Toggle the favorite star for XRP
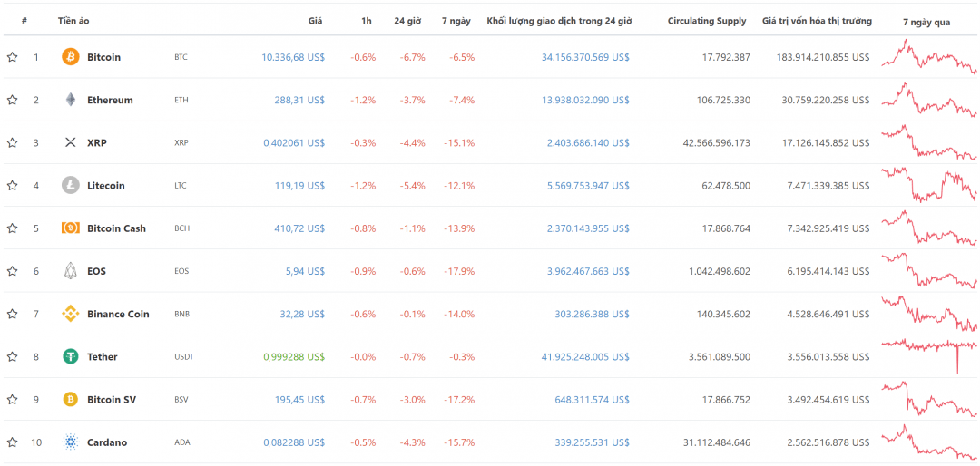The height and width of the screenshot is (466, 980). 12,142
